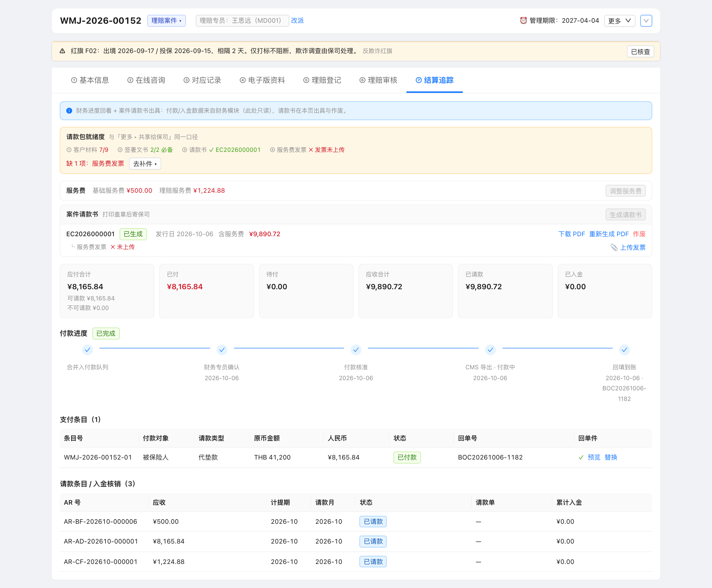Open the 理赔登记 tab
712x588 pixels.
coord(322,80)
